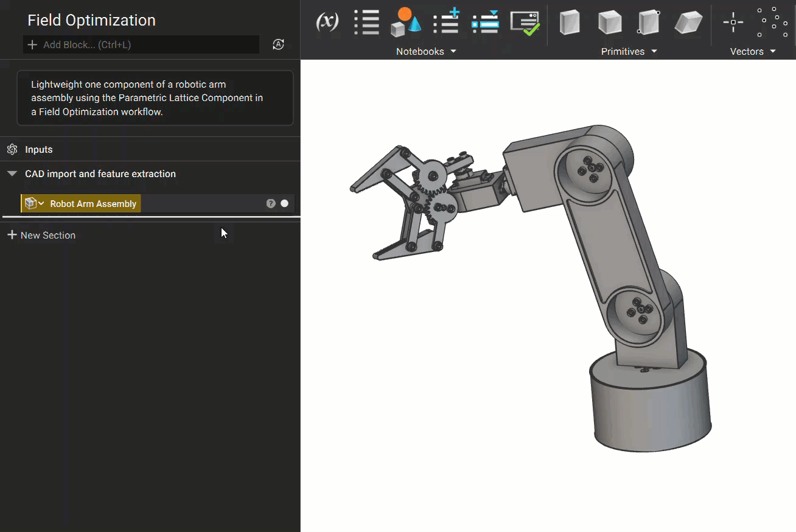Click the New Section button
Image resolution: width=796 pixels, height=532 pixels.
click(x=41, y=235)
